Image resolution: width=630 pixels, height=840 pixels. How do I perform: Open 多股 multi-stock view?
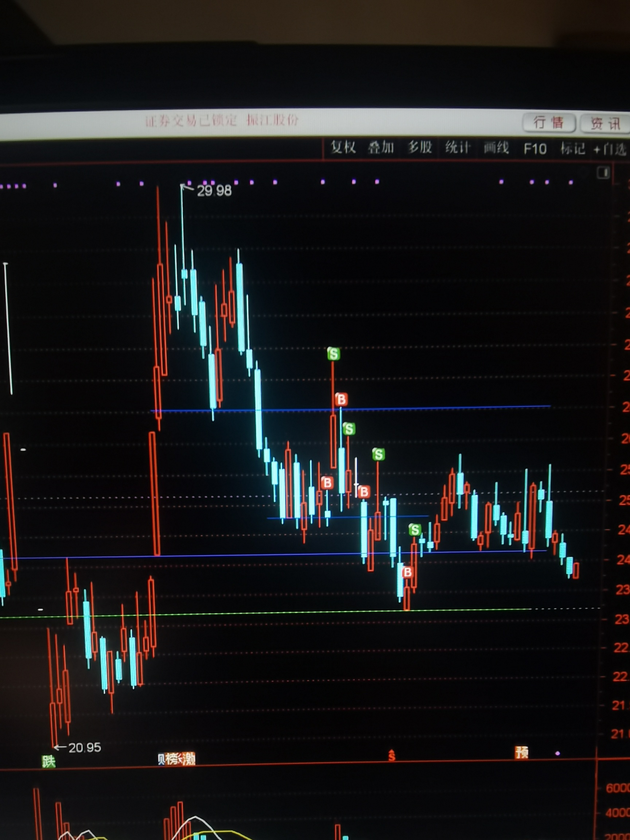[420, 147]
